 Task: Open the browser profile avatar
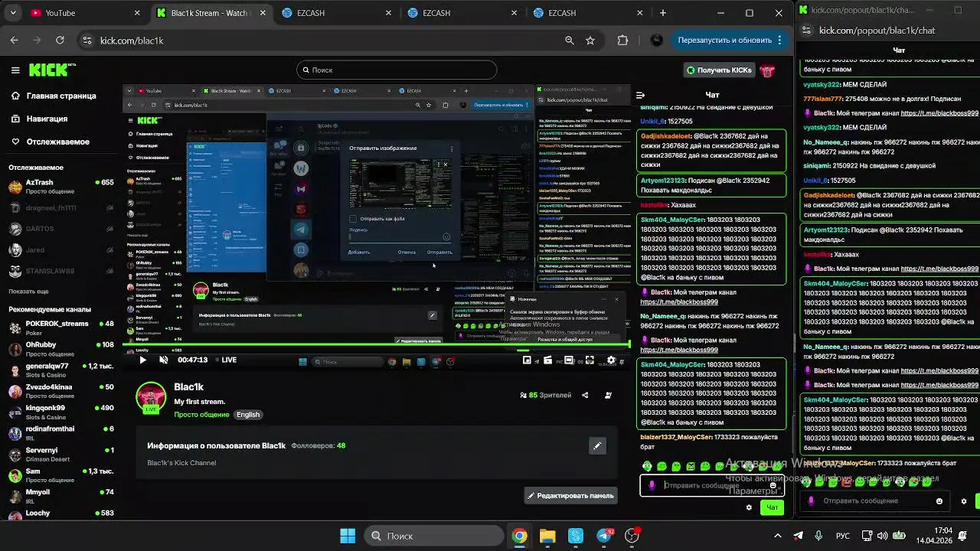[656, 41]
